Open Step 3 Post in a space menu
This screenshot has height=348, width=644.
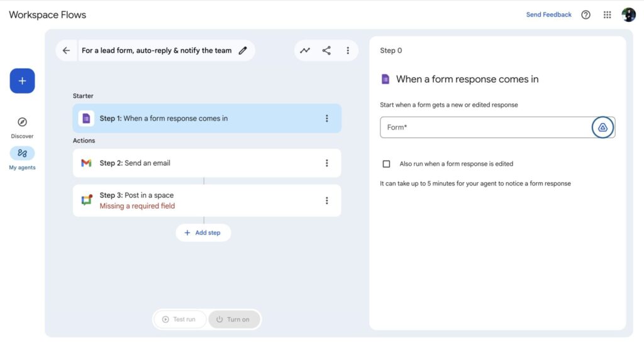point(327,200)
